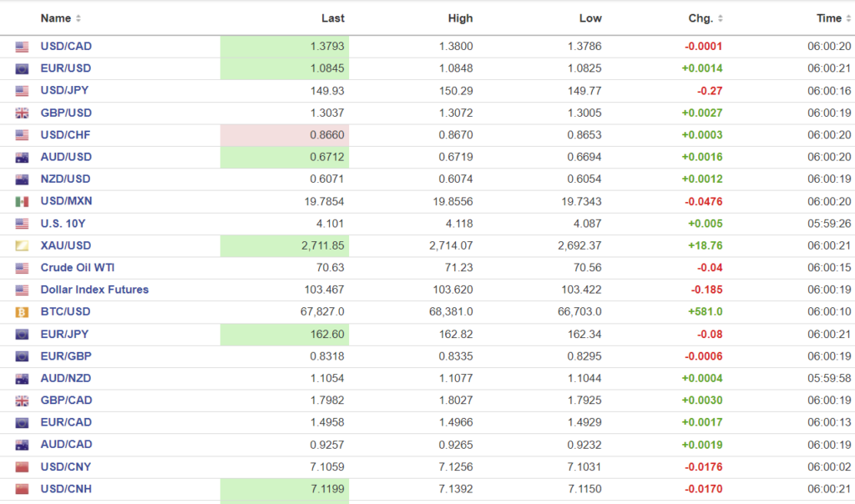Sort the table by Time column
The width and height of the screenshot is (855, 504).
834,18
